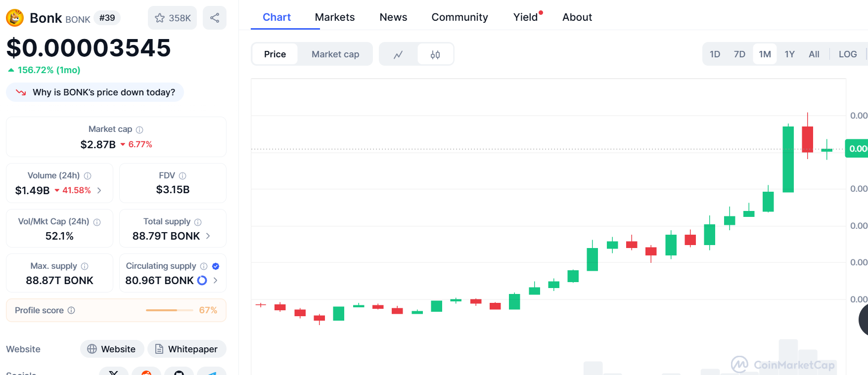The width and height of the screenshot is (868, 375).
Task: Open the Website link button
Action: [x=112, y=349]
